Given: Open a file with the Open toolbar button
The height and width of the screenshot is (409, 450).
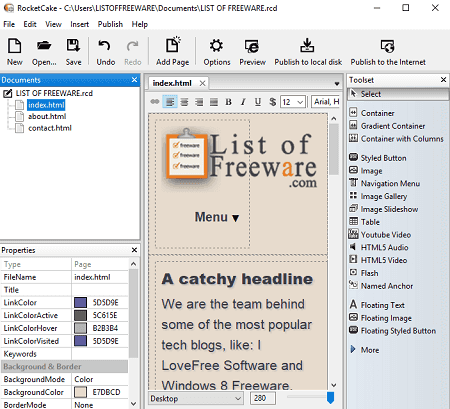Looking at the screenshot, I should [x=44, y=52].
